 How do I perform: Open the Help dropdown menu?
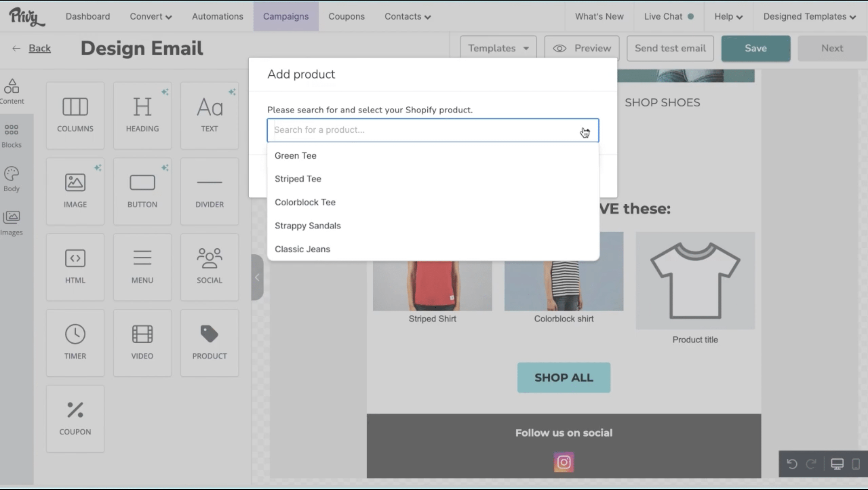(728, 17)
